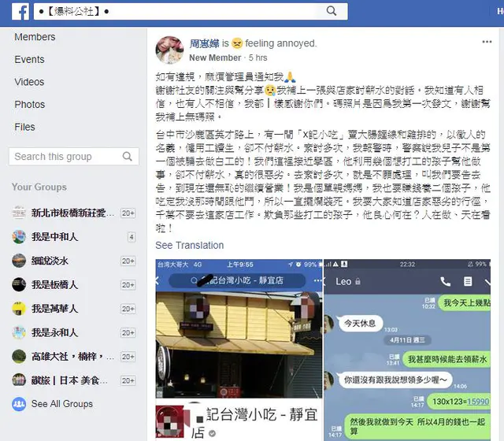Image resolution: width=504 pixels, height=441 pixels.
Task: Open the post options three-dot menu
Action: [x=487, y=42]
